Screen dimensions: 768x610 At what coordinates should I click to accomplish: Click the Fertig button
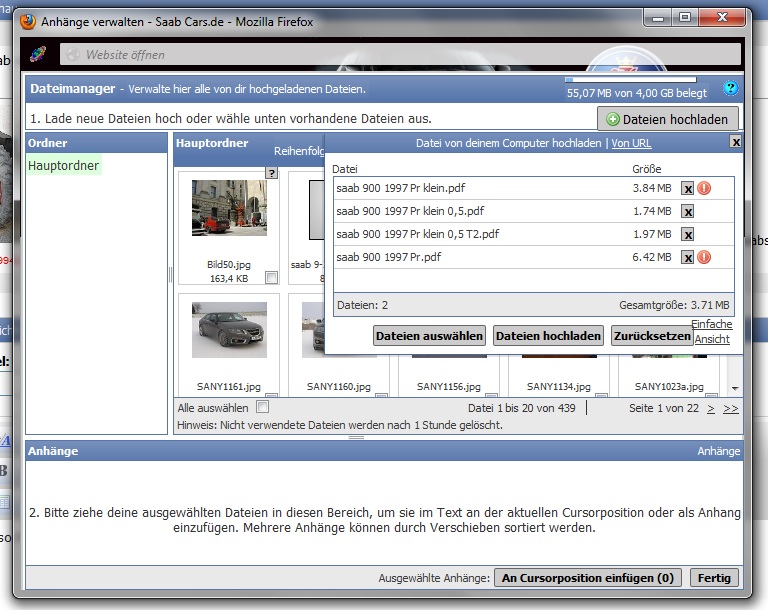pyautogui.click(x=714, y=578)
